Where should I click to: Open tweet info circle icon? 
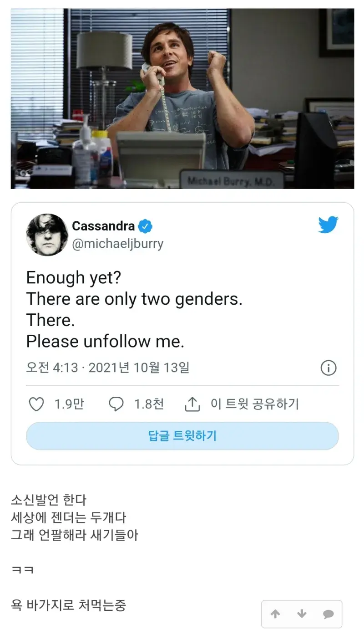[x=329, y=368]
